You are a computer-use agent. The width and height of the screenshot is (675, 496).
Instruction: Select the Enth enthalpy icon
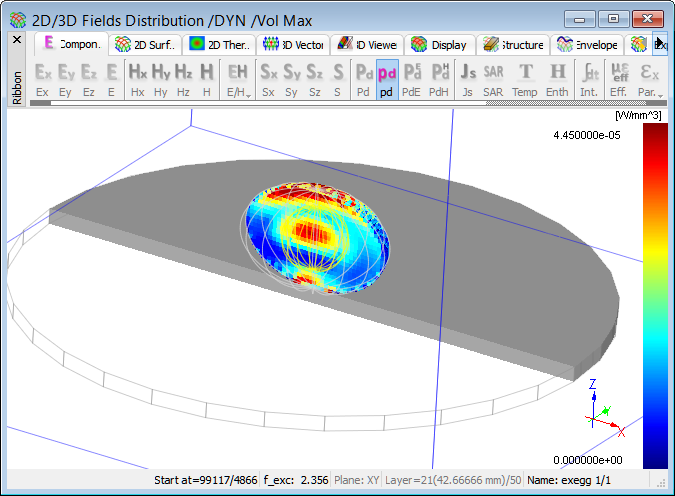coord(557,78)
